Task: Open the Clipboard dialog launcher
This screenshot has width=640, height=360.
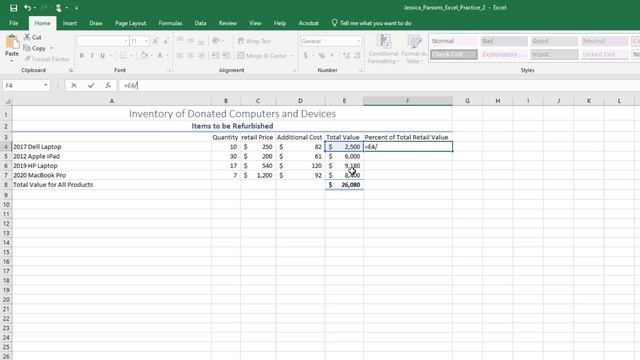Action: [71, 71]
